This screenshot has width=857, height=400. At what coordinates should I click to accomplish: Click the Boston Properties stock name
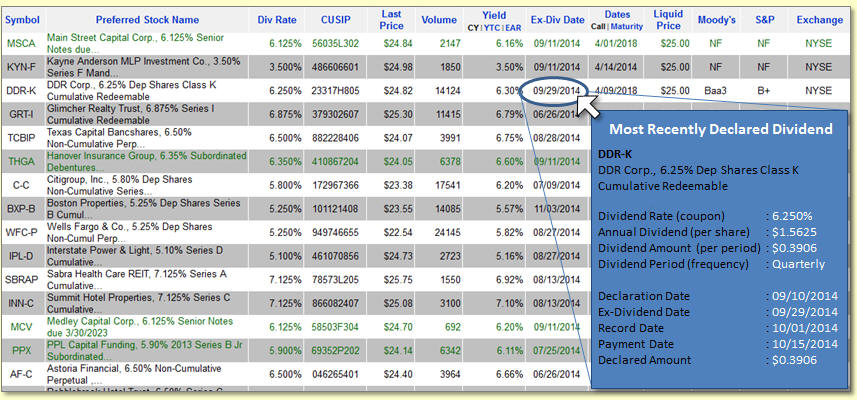pyautogui.click(x=144, y=209)
